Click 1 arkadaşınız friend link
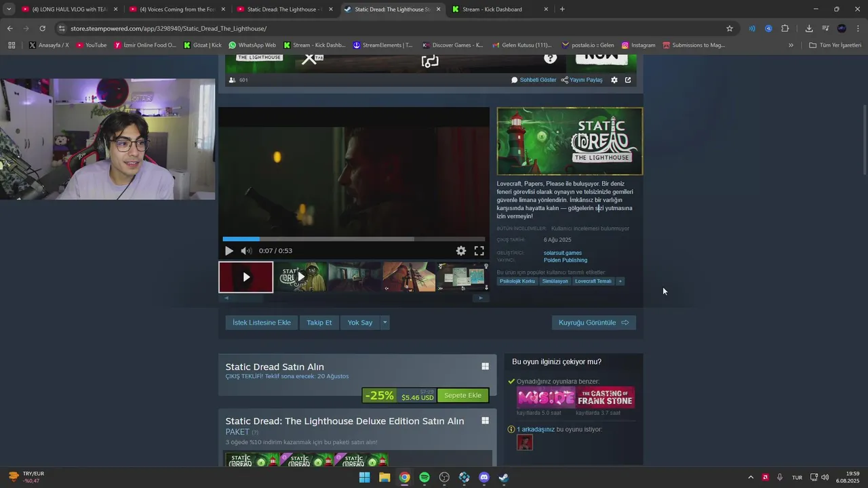Image resolution: width=868 pixels, height=488 pixels. pyautogui.click(x=536, y=430)
